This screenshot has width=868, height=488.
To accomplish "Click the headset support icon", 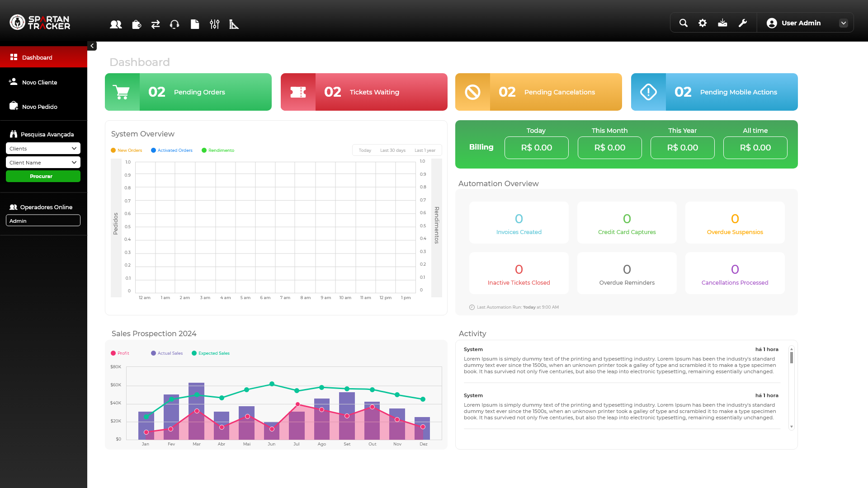I will coord(175,24).
